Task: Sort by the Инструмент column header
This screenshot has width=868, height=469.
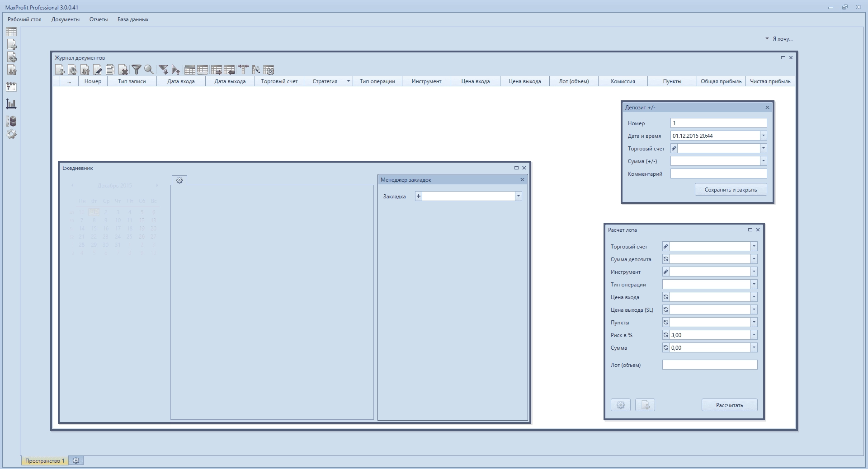Action: click(x=426, y=81)
